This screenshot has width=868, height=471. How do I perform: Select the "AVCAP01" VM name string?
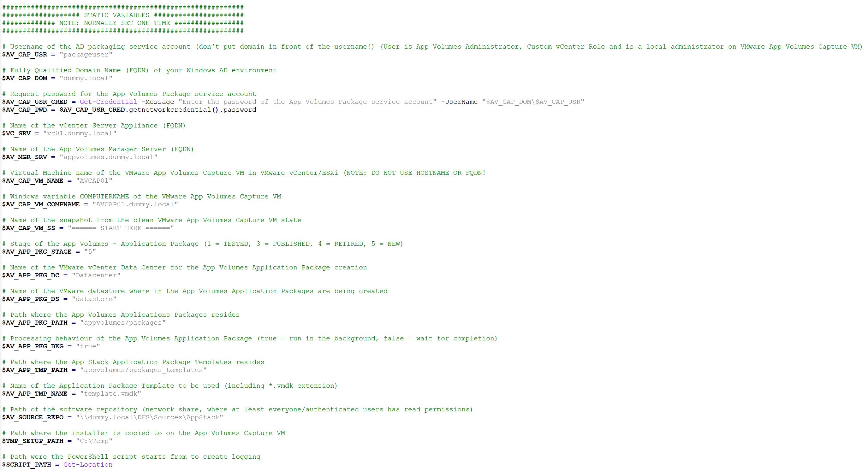tap(94, 180)
